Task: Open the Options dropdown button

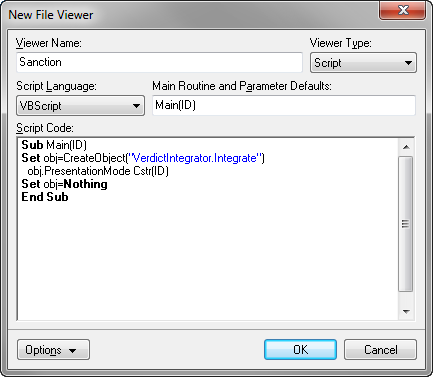Action: point(53,350)
